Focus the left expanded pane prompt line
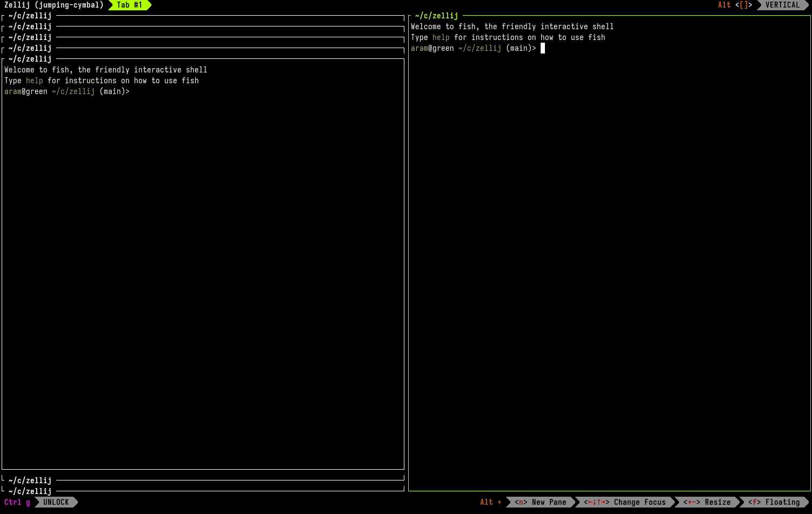 pyautogui.click(x=67, y=91)
